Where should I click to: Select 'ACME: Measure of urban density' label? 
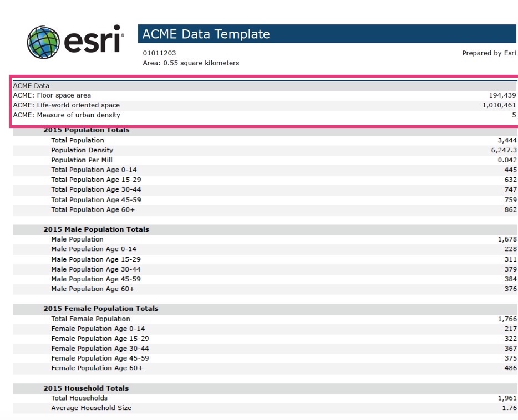67,115
